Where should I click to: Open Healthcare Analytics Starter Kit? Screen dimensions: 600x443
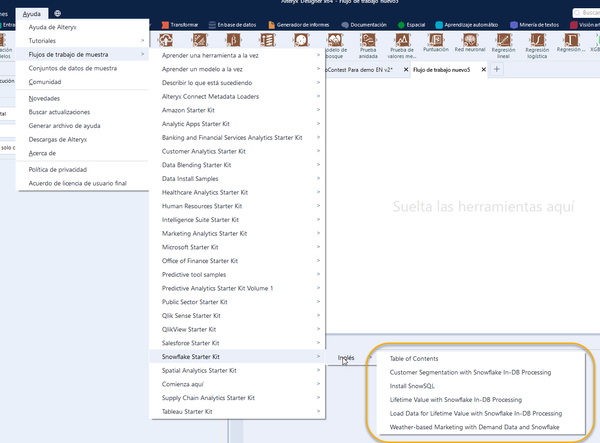click(237, 192)
